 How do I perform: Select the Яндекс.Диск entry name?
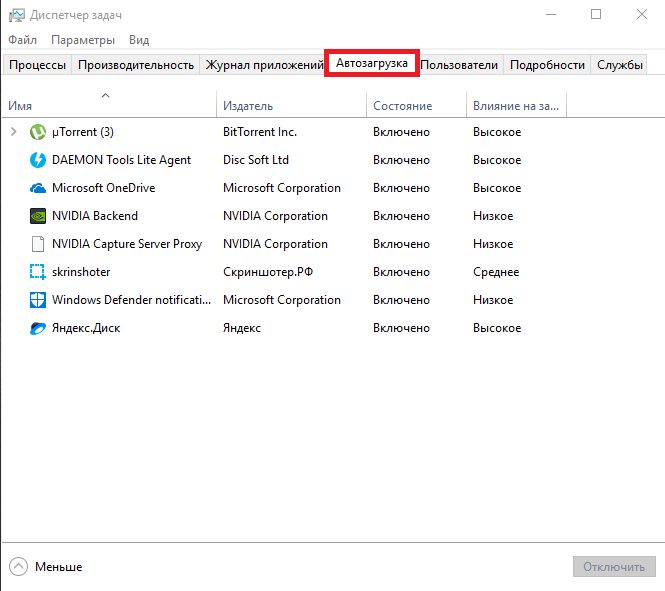(x=86, y=328)
